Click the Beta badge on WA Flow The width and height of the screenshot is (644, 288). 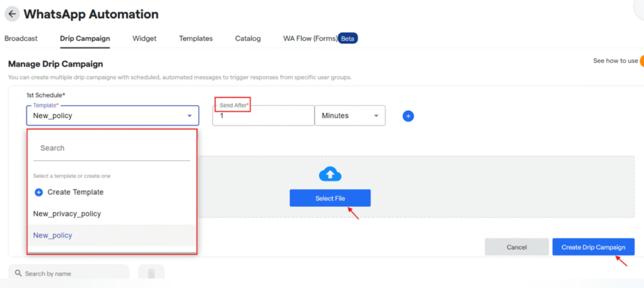(348, 38)
